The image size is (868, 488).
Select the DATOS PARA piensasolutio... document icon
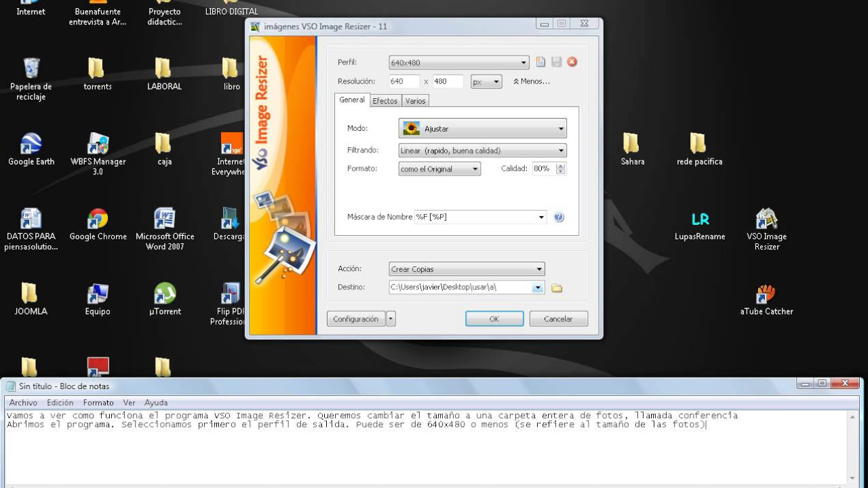click(31, 229)
